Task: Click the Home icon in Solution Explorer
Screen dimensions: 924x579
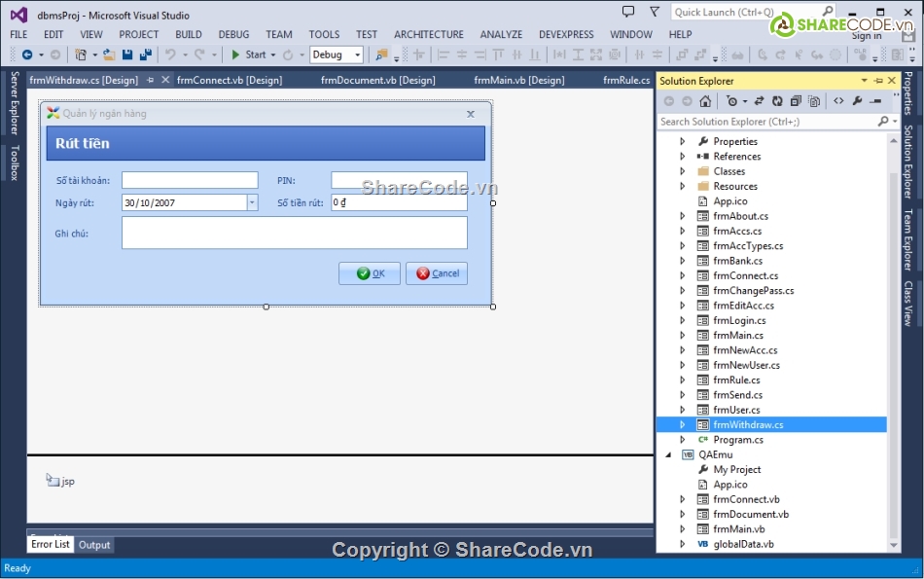Action: pos(705,101)
